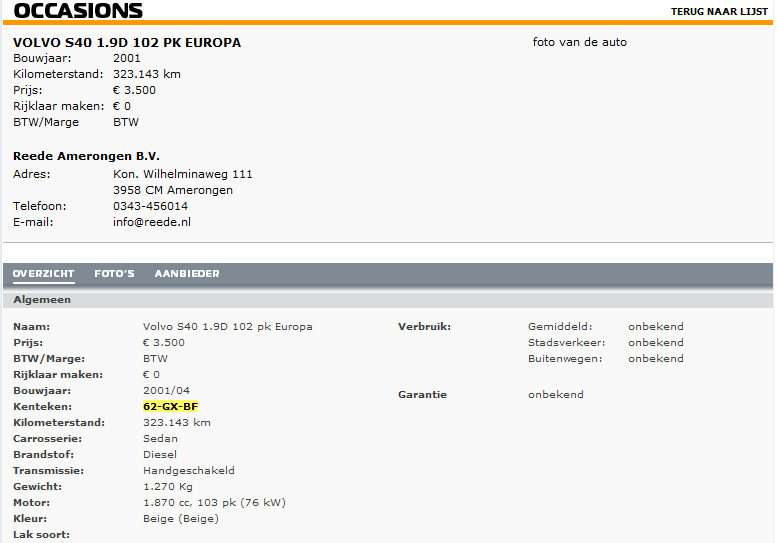
Task: Click the 3958 CM Amerongen postcode line
Action: click(173, 190)
